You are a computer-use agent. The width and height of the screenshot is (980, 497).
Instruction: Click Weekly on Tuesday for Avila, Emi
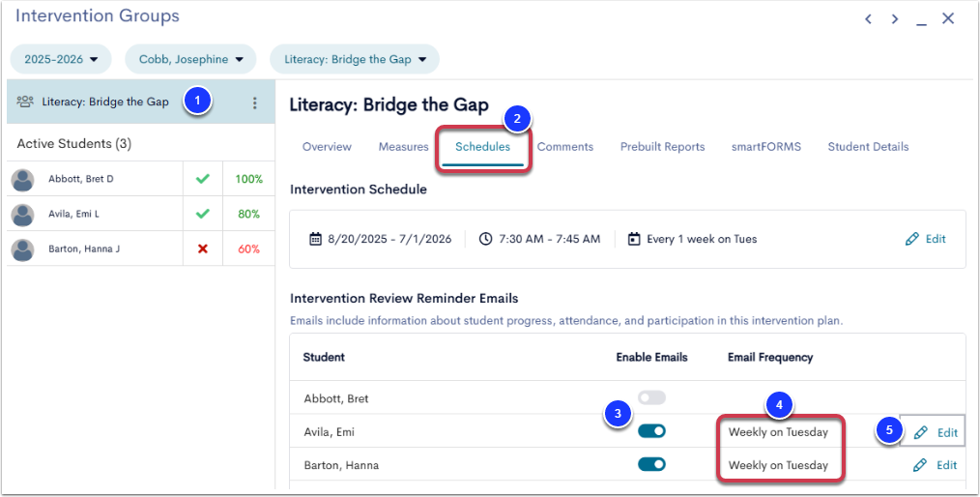pyautogui.click(x=778, y=432)
